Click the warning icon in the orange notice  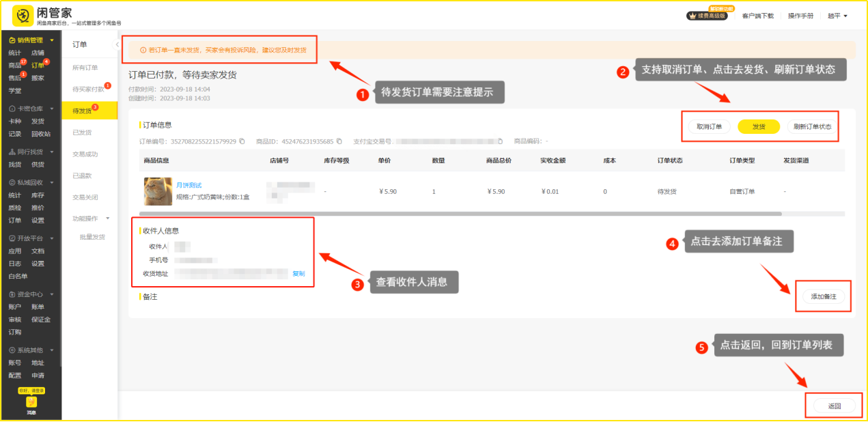point(143,50)
